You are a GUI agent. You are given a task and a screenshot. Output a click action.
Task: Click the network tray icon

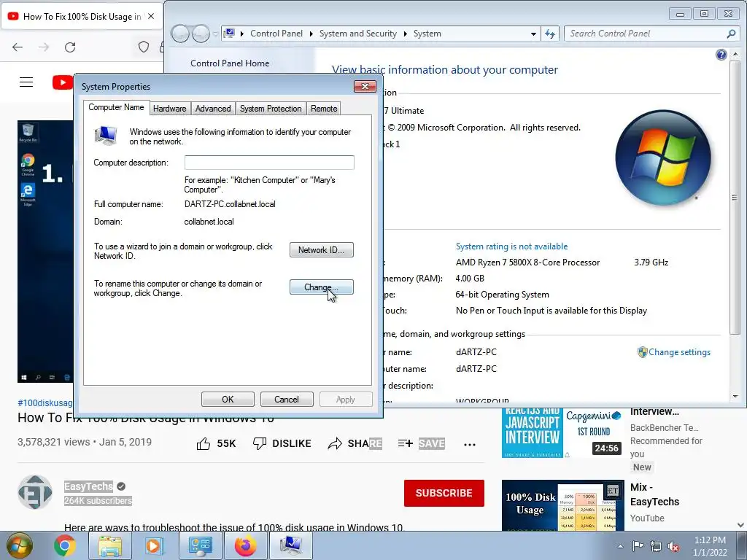(656, 546)
